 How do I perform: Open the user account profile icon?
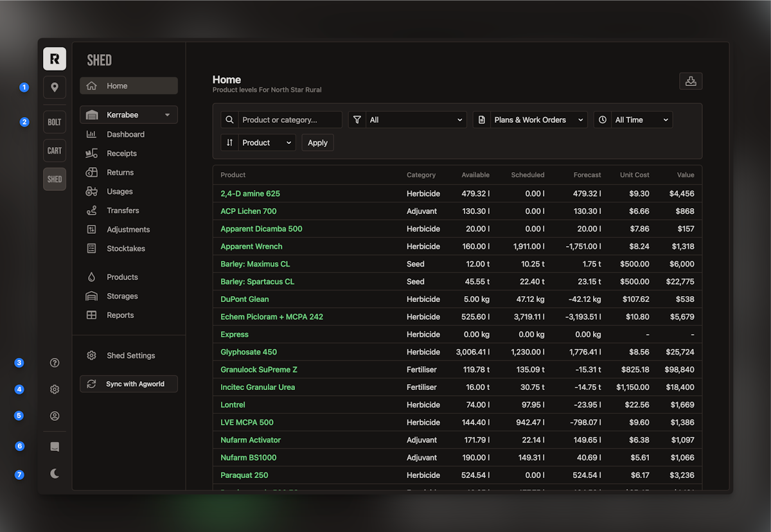click(x=55, y=416)
